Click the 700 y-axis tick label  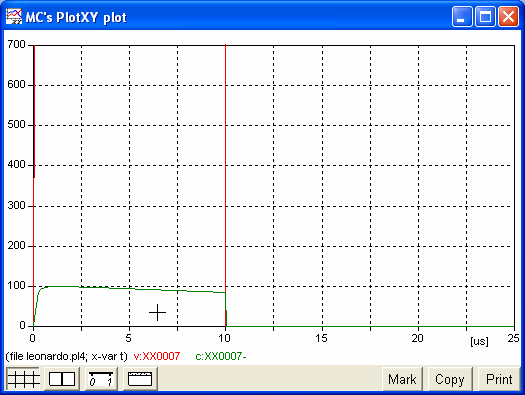(16, 44)
